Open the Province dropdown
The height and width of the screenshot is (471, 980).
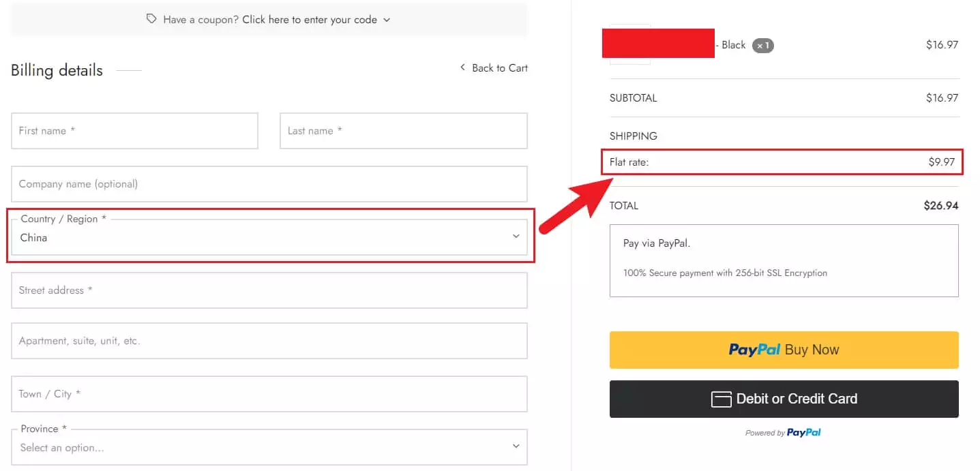click(269, 447)
